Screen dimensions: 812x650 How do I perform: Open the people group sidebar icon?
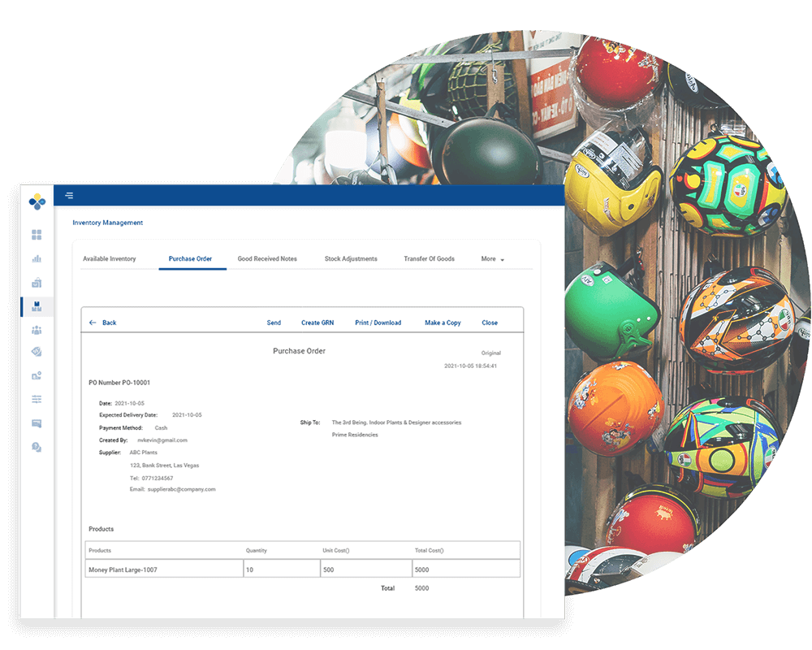pyautogui.click(x=37, y=330)
